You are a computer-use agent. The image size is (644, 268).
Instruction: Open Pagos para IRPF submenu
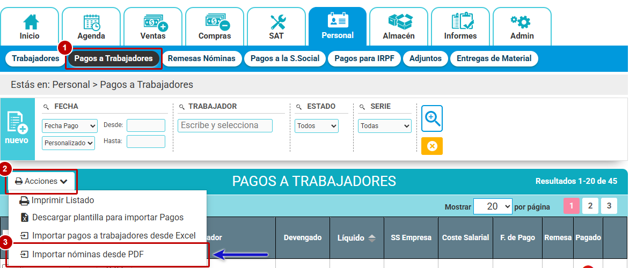pos(364,58)
